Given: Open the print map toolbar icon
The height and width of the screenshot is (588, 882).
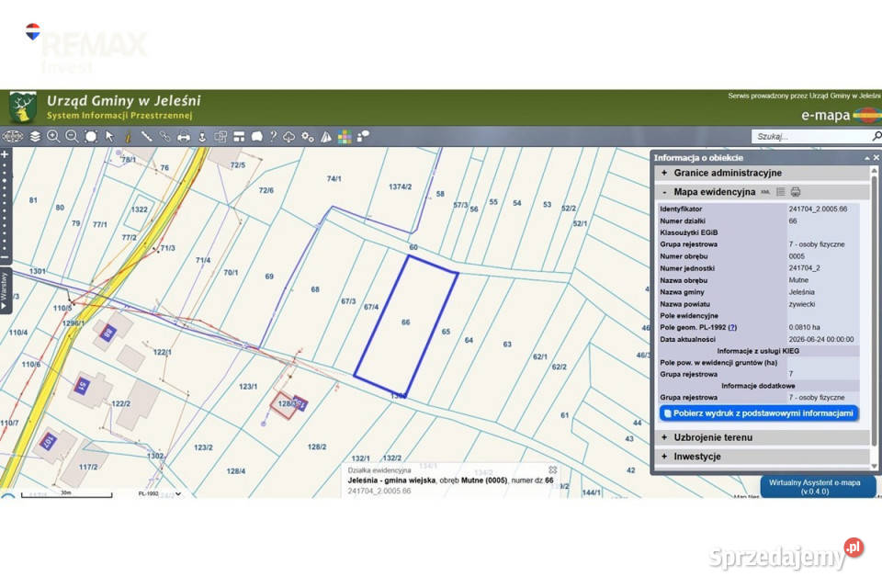Looking at the screenshot, I should (184, 136).
